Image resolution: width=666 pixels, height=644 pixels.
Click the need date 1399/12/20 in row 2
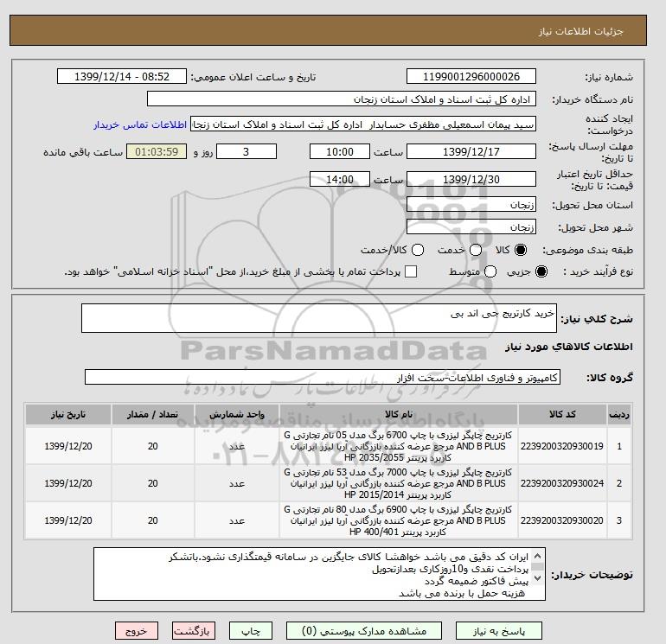pyautogui.click(x=68, y=483)
